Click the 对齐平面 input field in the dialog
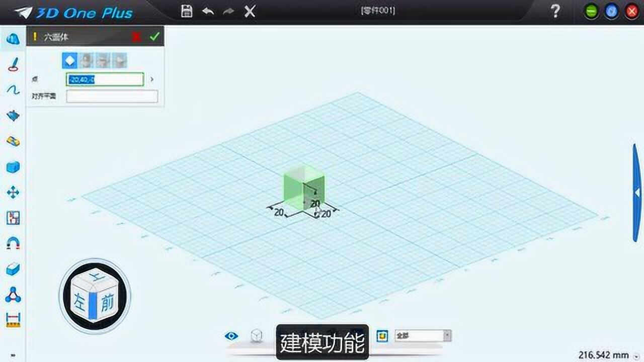644x362 pixels. tap(112, 96)
